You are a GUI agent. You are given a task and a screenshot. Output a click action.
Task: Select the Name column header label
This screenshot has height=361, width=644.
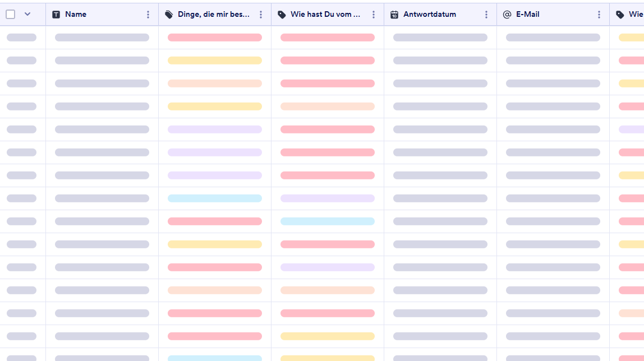pyautogui.click(x=76, y=15)
